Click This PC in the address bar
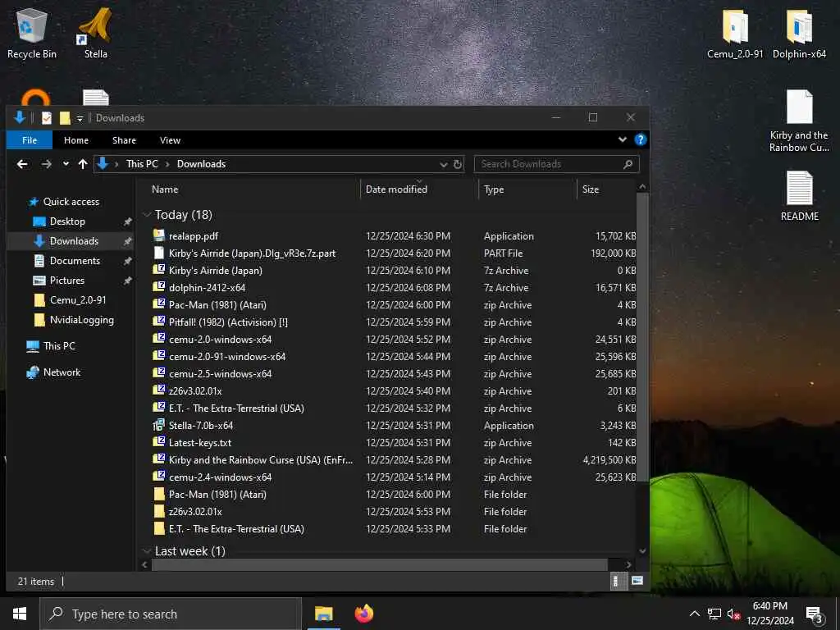840x630 pixels. 142,164
